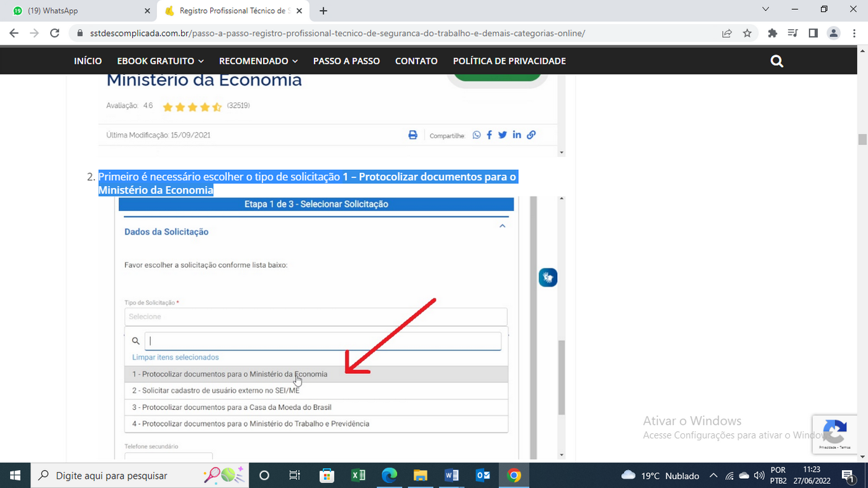Screen dimensions: 868x488
Task: Click the Windows taskbar search box
Action: [140, 476]
